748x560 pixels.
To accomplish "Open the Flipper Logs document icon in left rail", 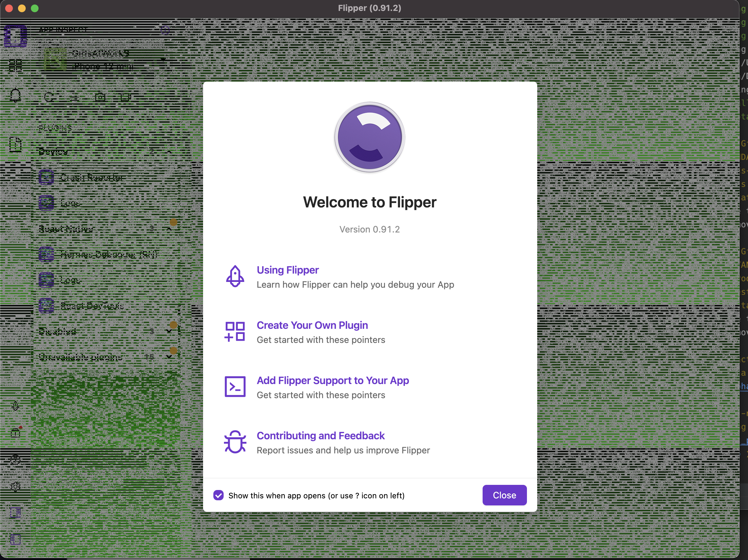I will (x=15, y=144).
